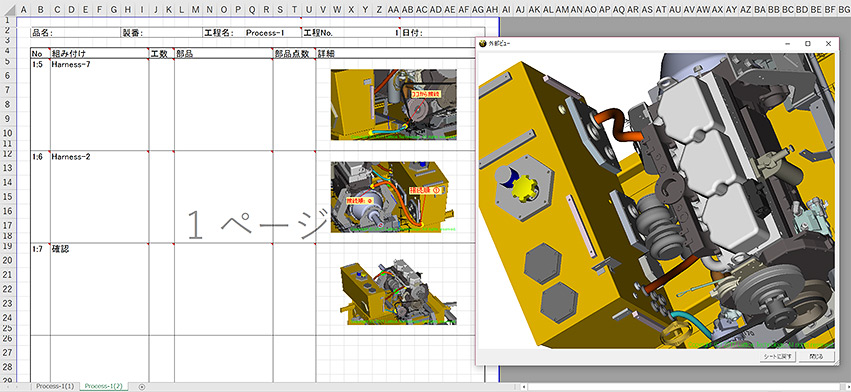
Task: Select column BG header
Action: (x=844, y=9)
